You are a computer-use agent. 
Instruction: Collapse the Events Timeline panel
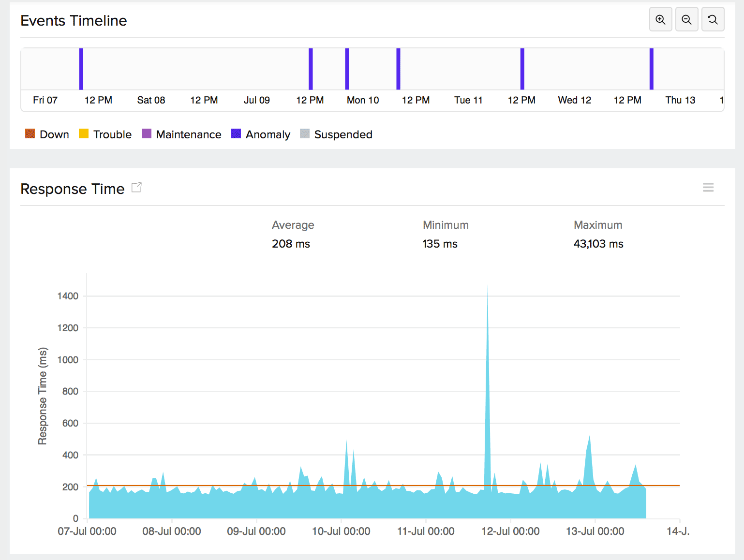click(x=74, y=20)
